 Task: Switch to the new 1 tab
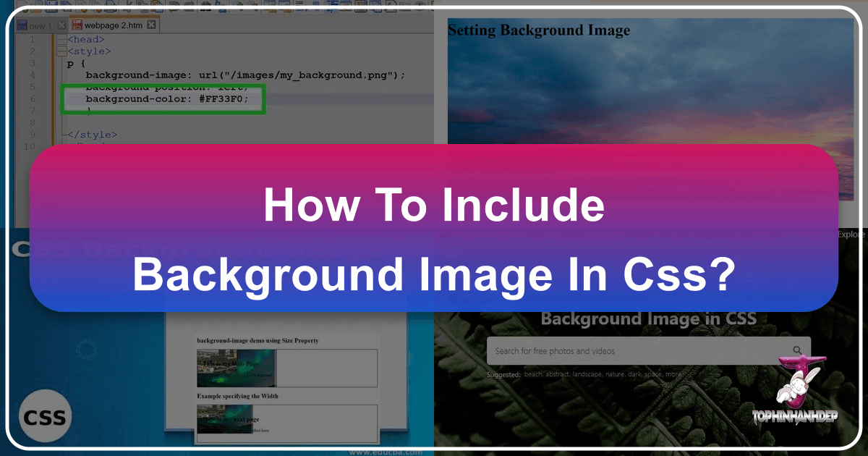click(x=40, y=24)
